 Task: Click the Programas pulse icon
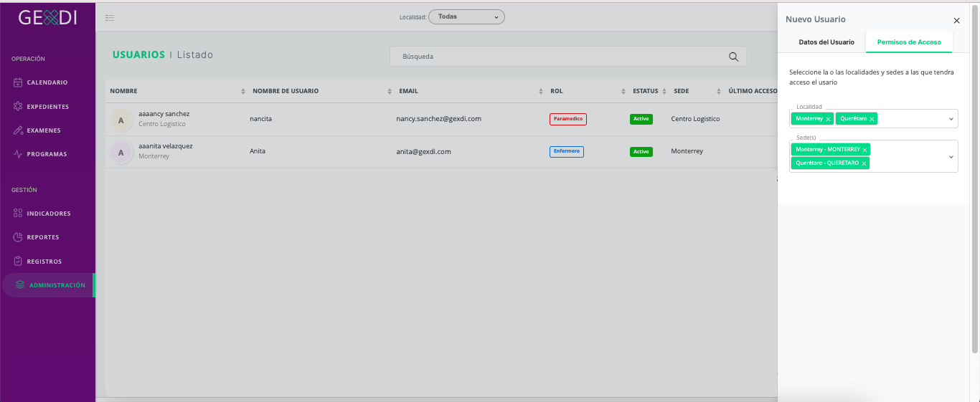pyautogui.click(x=18, y=154)
